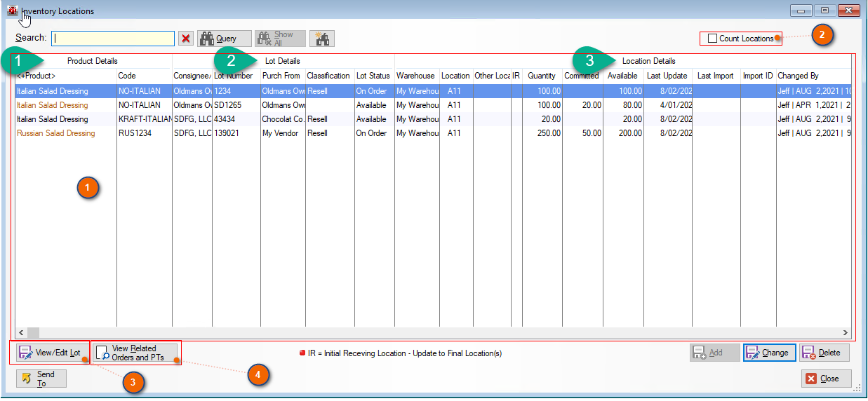The width and height of the screenshot is (868, 401).
Task: Click available 80.00 cell
Action: tap(623, 105)
